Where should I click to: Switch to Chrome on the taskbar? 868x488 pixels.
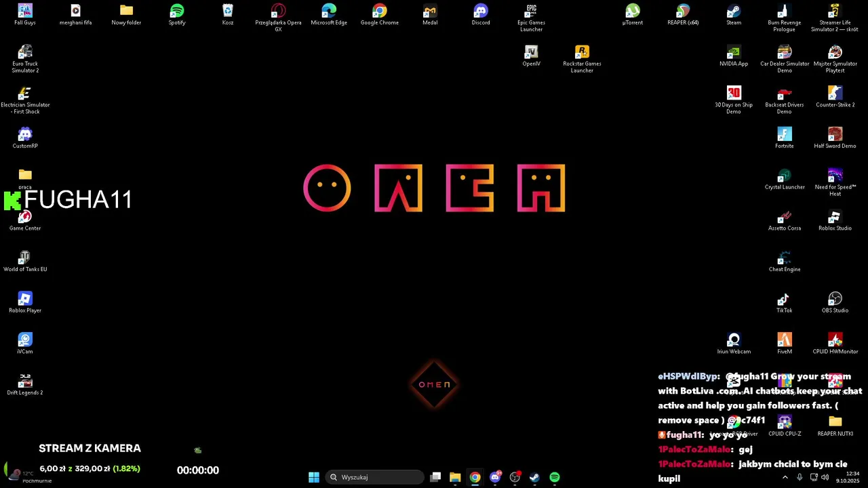[x=475, y=477]
